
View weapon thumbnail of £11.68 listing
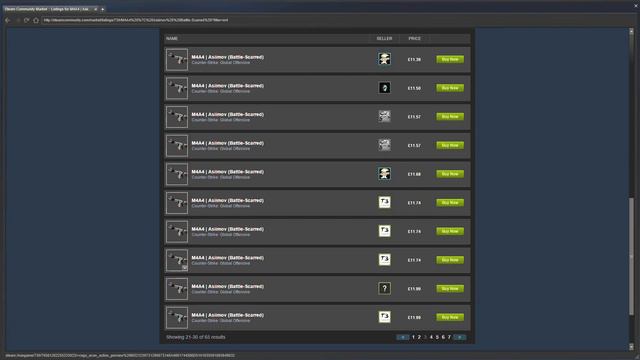point(177,174)
